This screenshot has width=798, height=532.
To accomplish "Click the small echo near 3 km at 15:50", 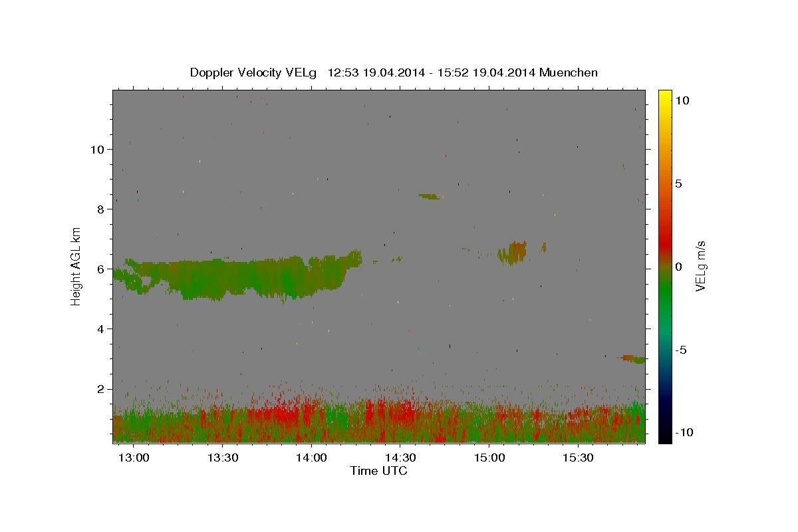I will tap(632, 358).
